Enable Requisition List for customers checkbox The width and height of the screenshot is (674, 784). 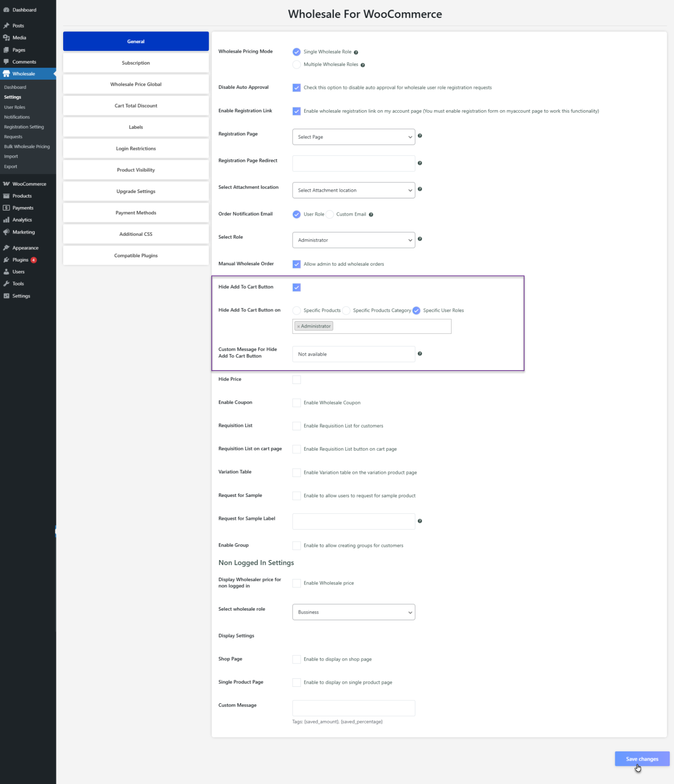[x=297, y=426]
